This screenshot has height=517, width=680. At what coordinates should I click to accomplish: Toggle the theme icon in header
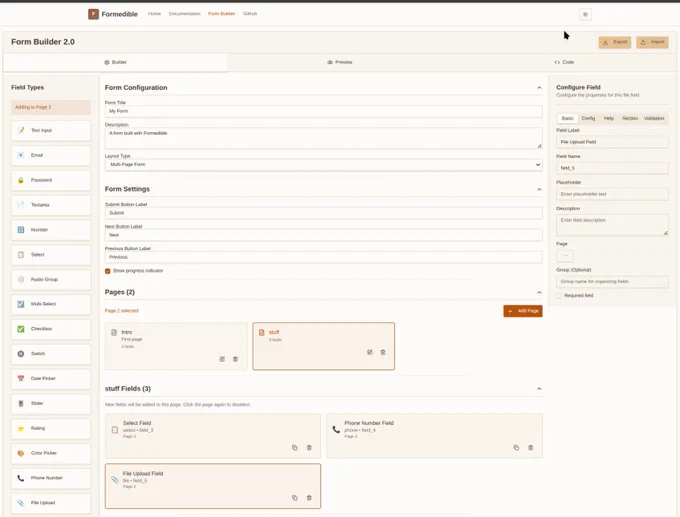tap(585, 14)
